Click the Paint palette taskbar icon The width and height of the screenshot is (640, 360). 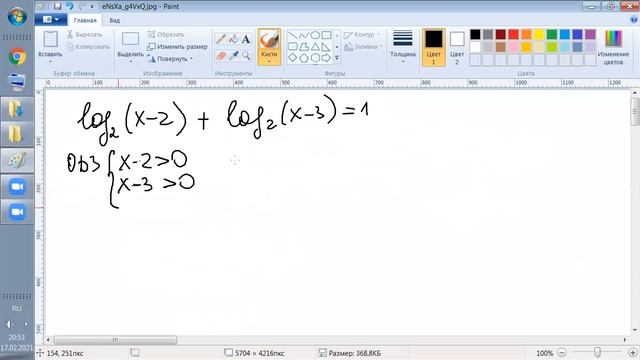point(17,161)
